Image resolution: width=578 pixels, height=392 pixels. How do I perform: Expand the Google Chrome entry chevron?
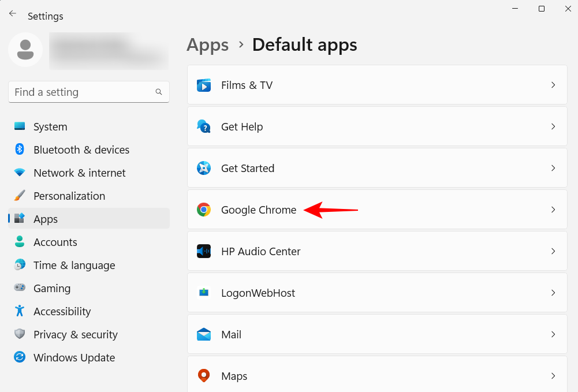553,210
